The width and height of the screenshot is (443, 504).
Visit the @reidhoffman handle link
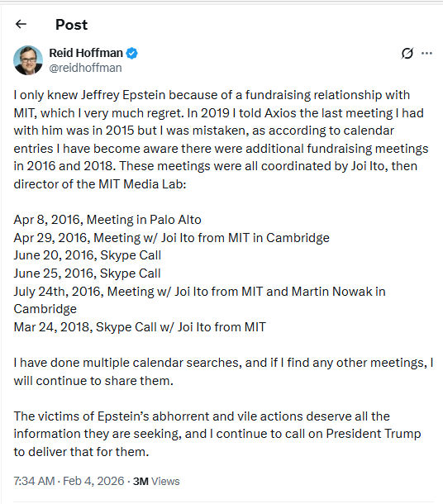click(x=85, y=68)
